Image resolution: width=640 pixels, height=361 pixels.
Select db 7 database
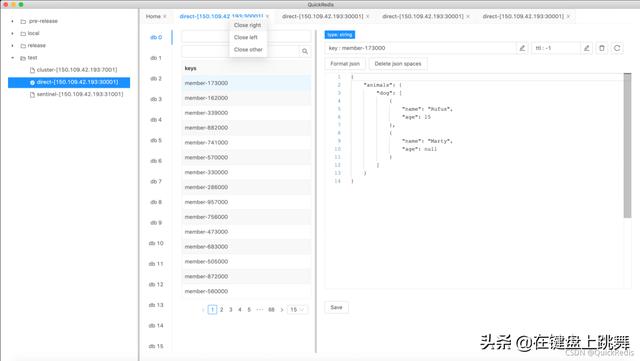click(156, 181)
